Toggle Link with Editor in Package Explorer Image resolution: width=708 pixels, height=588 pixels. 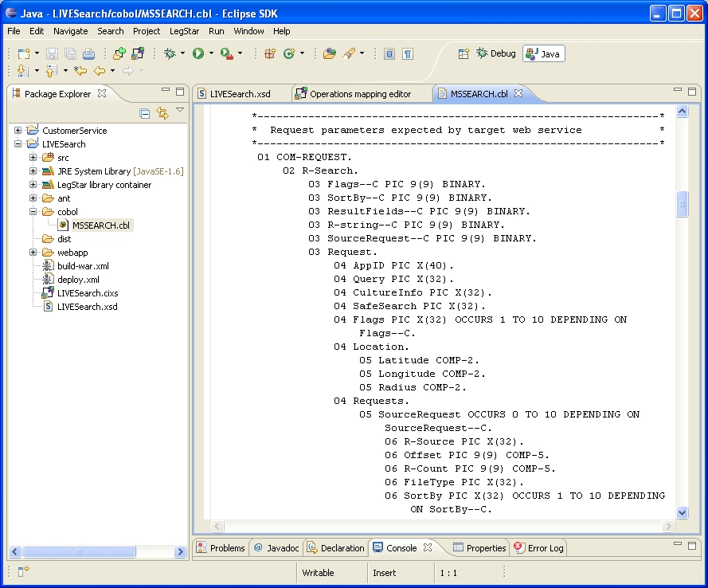point(162,113)
